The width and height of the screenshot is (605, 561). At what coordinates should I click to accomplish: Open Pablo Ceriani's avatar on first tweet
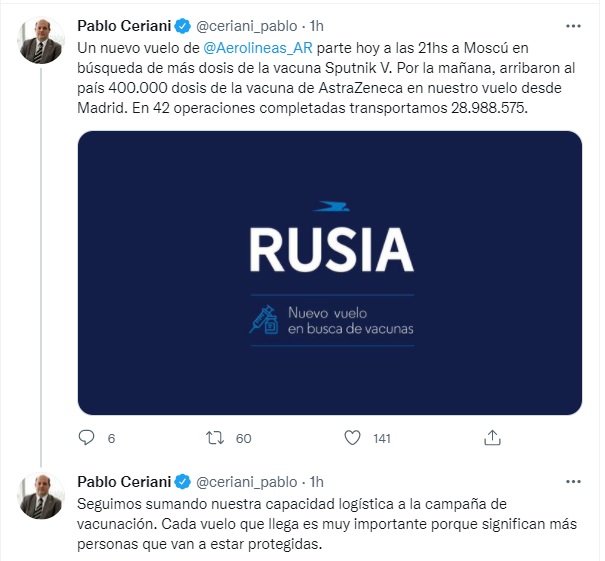point(41,41)
